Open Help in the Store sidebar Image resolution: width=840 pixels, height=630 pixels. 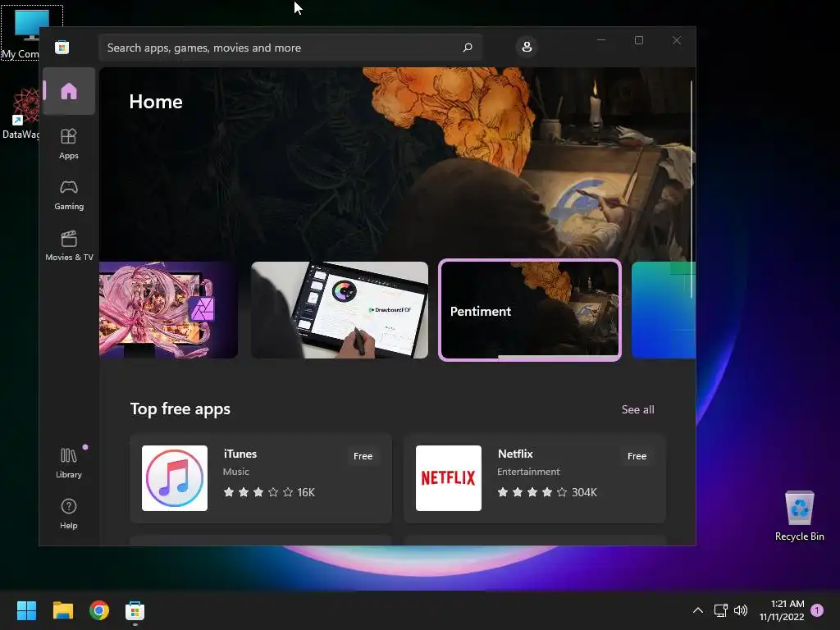(x=69, y=514)
